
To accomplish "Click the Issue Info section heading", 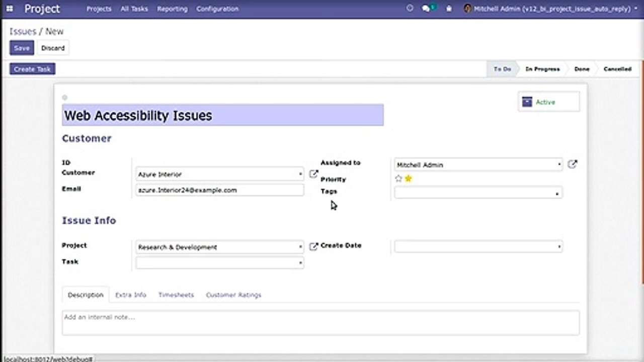I will tap(89, 220).
